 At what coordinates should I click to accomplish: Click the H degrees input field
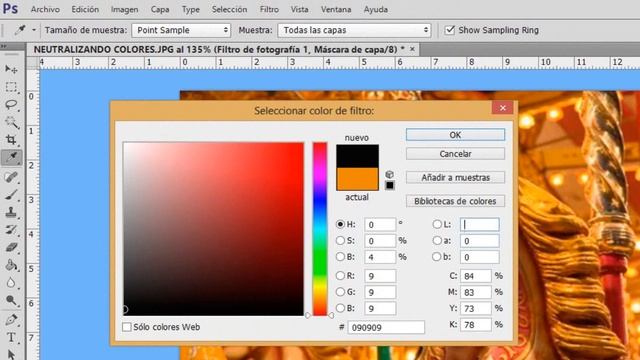tap(380, 224)
